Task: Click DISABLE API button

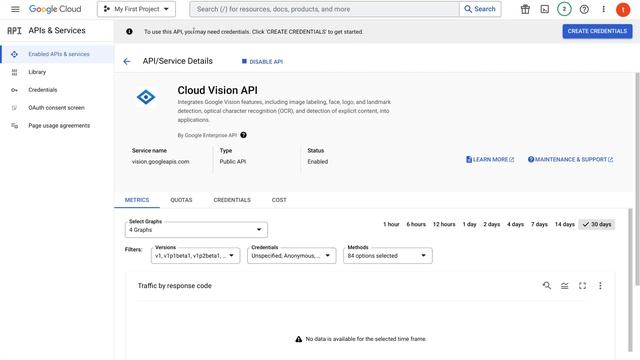Action: [x=262, y=62]
